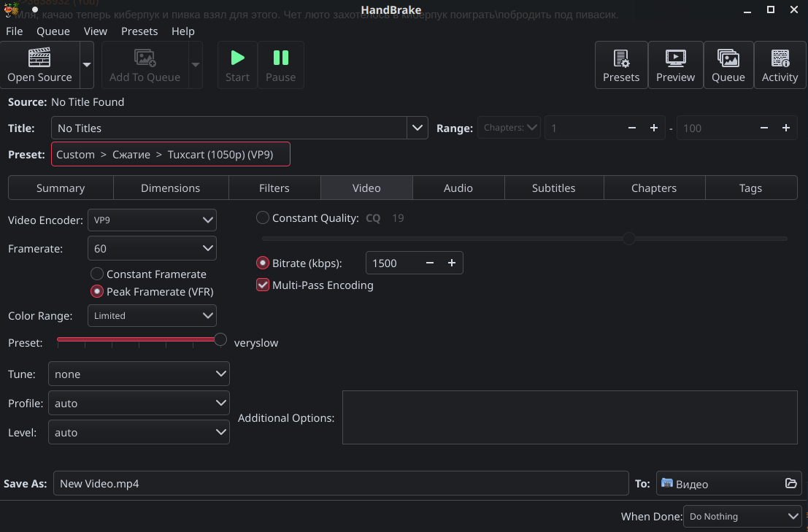Click the encoder Preset veryslow slider handle
The height and width of the screenshot is (532, 808).
pos(220,340)
